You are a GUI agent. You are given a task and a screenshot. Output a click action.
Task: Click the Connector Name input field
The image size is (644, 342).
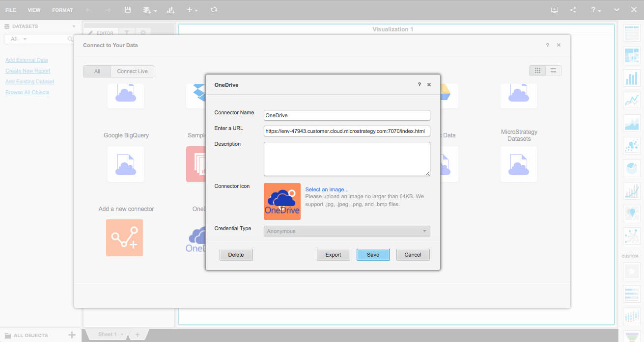(347, 115)
